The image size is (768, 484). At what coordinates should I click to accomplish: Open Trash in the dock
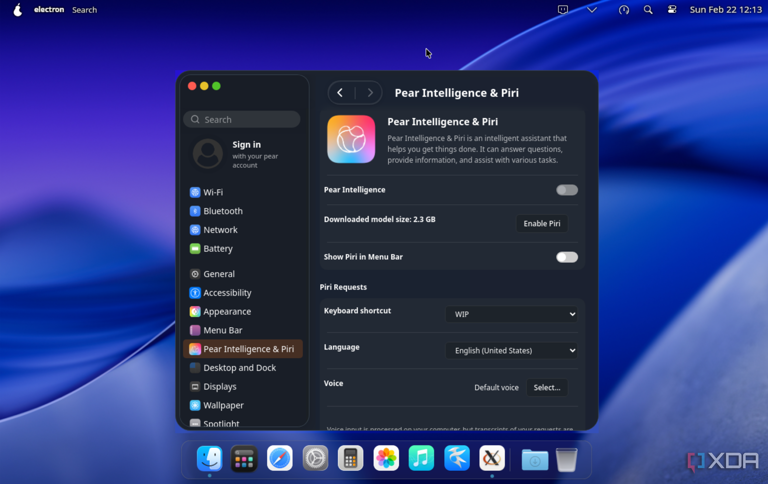click(x=567, y=460)
